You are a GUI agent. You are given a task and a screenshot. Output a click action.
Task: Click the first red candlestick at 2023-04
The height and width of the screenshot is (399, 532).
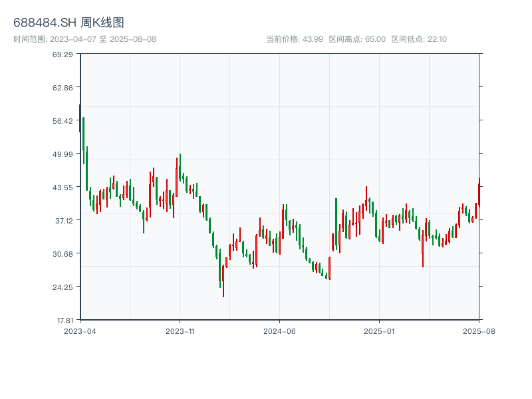(x=80, y=118)
